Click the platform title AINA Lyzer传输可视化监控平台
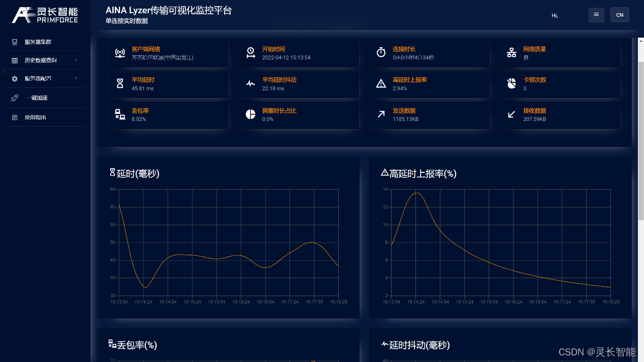This screenshot has height=362, width=644. (x=169, y=10)
